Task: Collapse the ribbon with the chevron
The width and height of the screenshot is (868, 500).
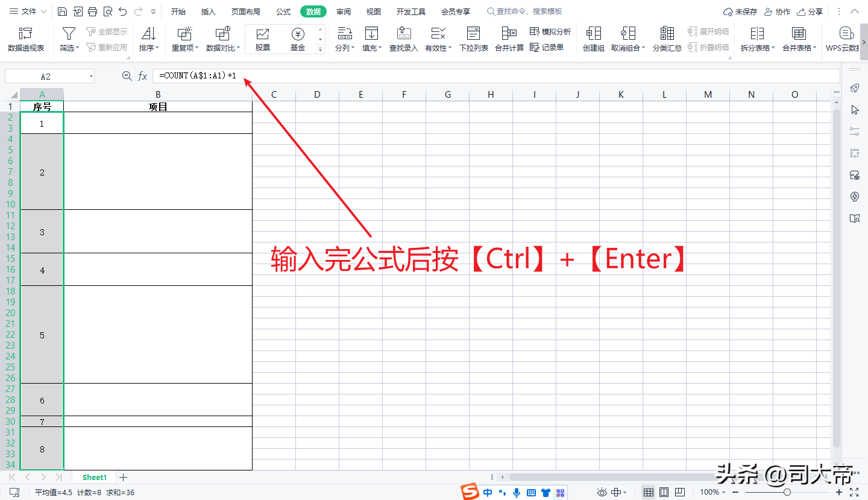Action: click(855, 11)
